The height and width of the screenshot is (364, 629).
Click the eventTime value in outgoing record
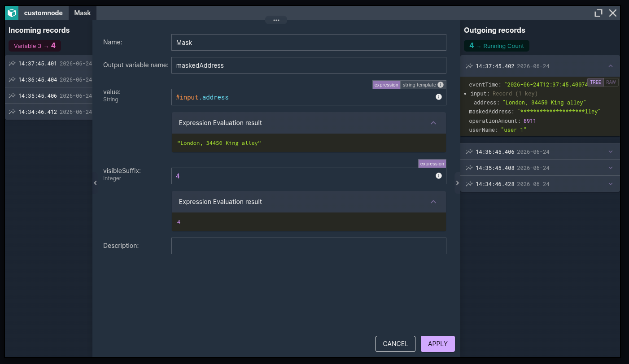[546, 85]
